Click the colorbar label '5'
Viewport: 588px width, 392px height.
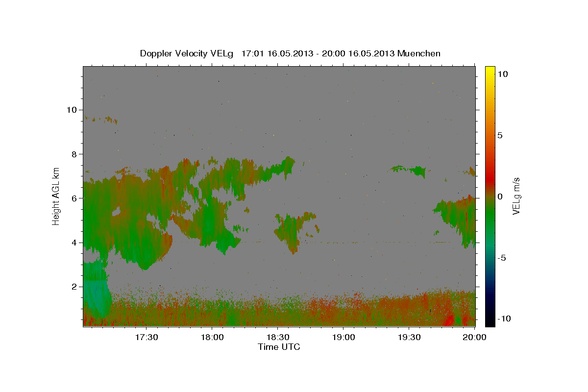point(500,135)
